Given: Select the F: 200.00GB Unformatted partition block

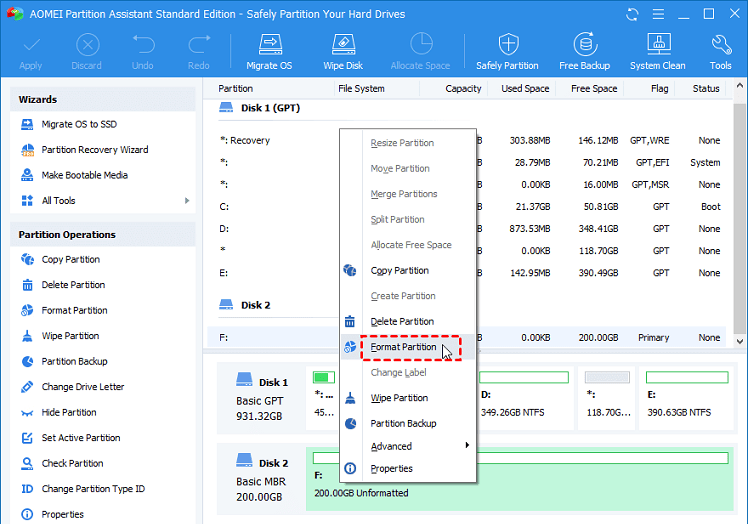Looking at the screenshot, I should point(519,479).
